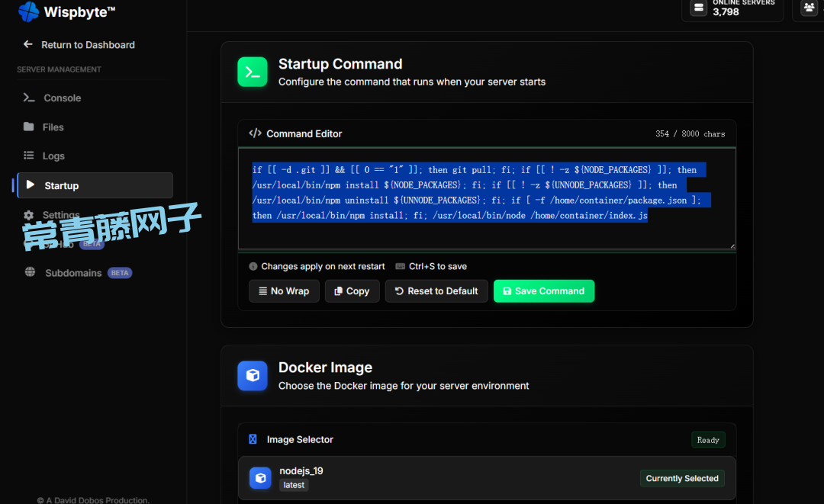The height and width of the screenshot is (504, 824).
Task: Open the Console page
Action: [62, 98]
